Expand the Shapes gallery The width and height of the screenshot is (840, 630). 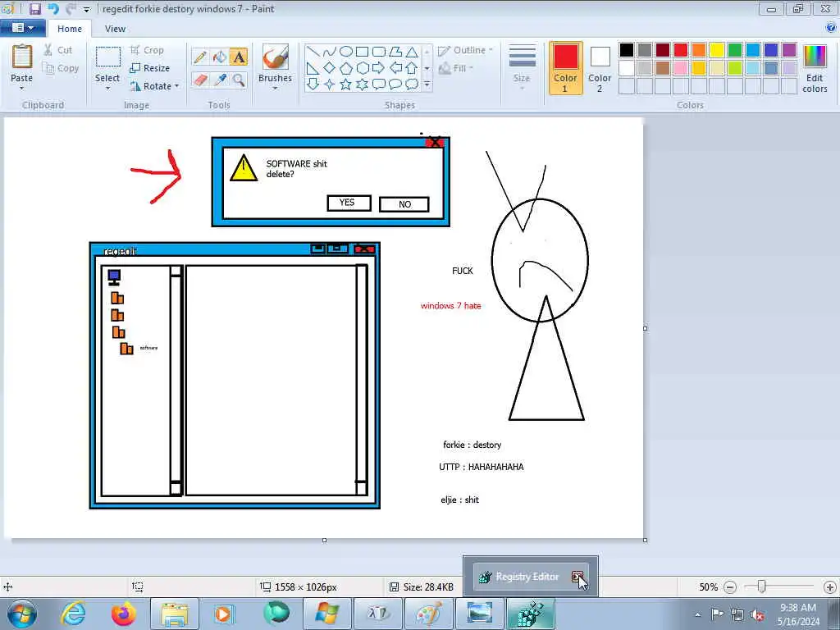(427, 84)
